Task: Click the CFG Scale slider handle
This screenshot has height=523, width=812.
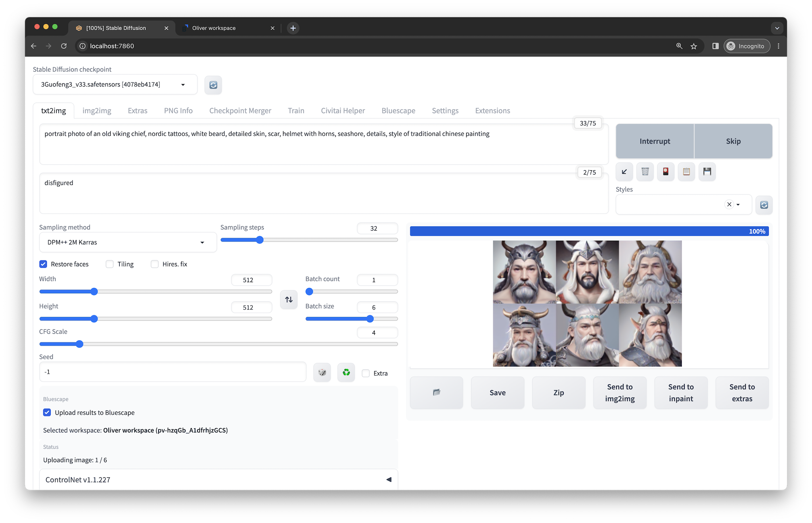Action: (79, 344)
